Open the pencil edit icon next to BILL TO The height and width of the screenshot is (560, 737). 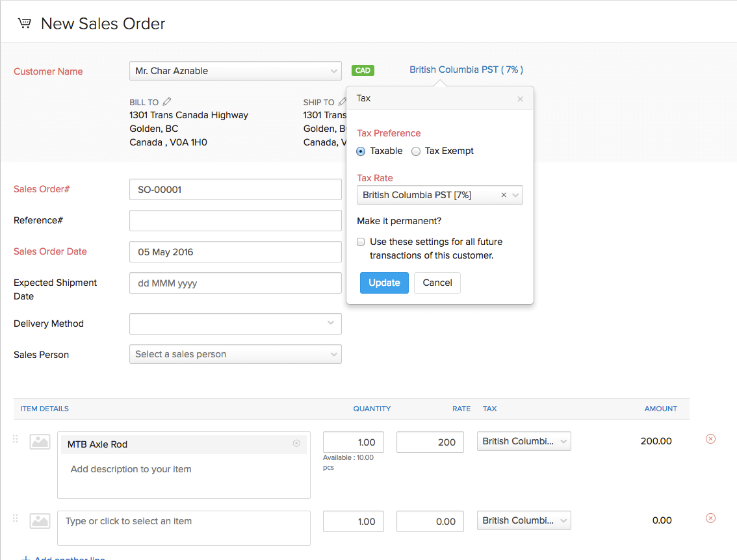click(166, 101)
